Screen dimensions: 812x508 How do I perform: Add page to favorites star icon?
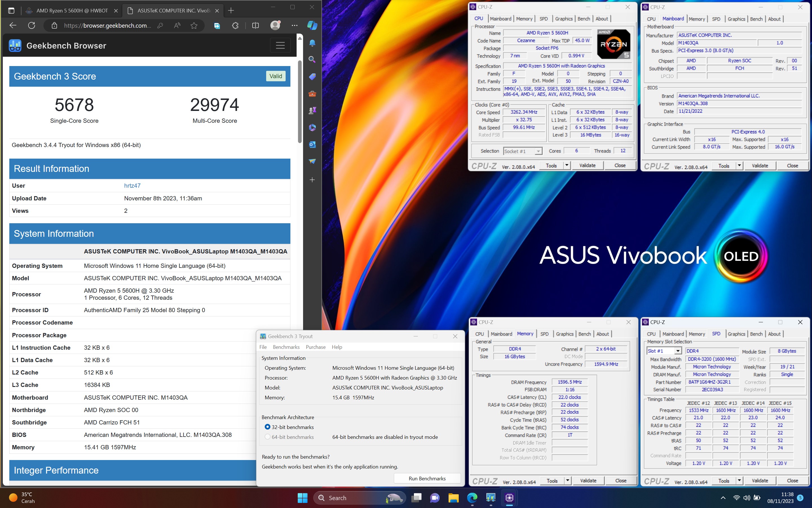(x=194, y=25)
